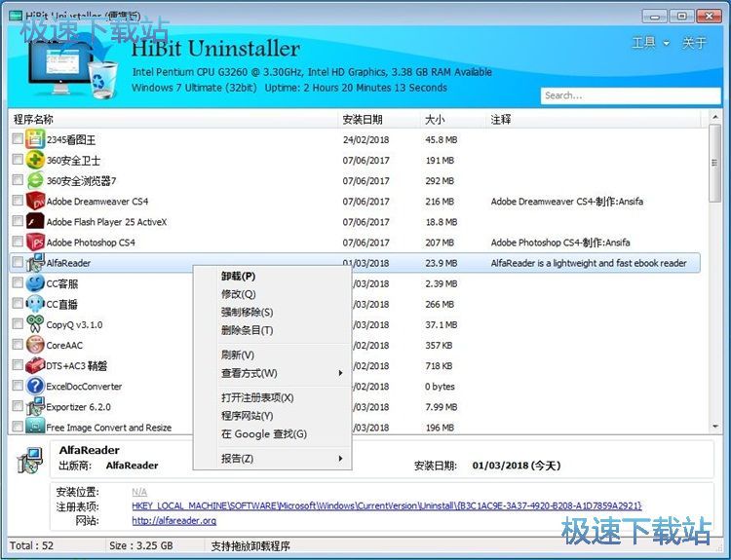Click the CopyQ scissors icon

(35, 324)
